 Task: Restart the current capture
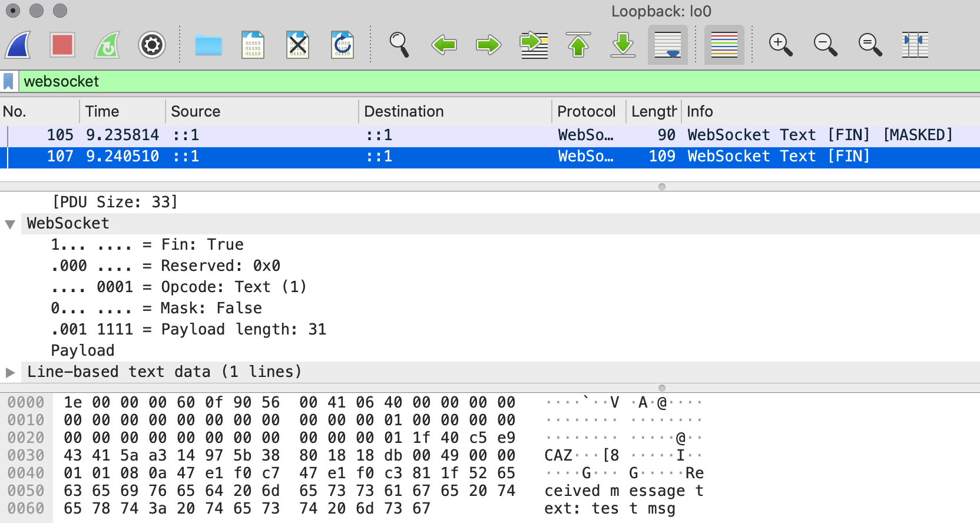(107, 45)
